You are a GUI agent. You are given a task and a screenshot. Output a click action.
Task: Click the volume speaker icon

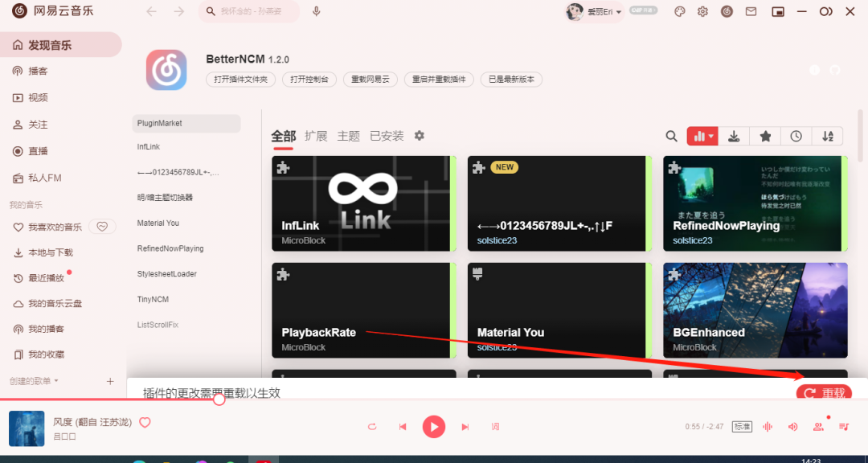[792, 427]
